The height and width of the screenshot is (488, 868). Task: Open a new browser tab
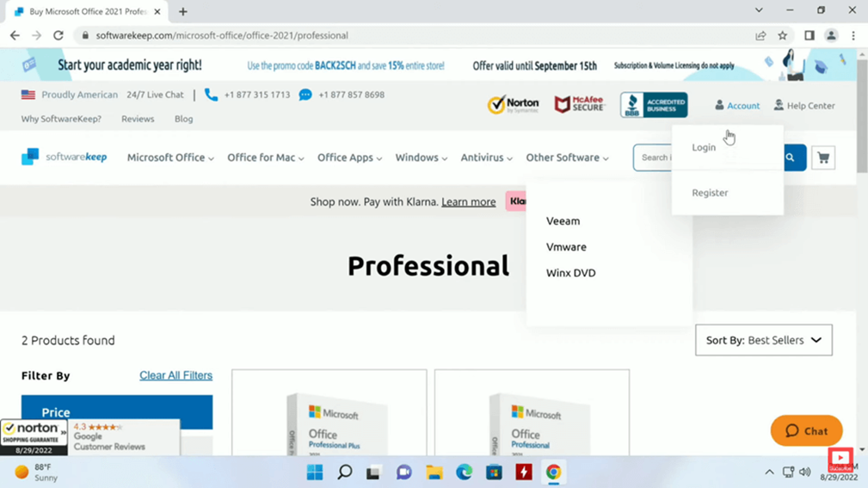[183, 12]
